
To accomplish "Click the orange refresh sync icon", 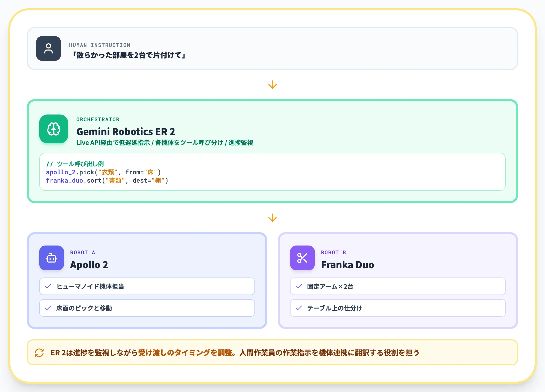I will (39, 353).
